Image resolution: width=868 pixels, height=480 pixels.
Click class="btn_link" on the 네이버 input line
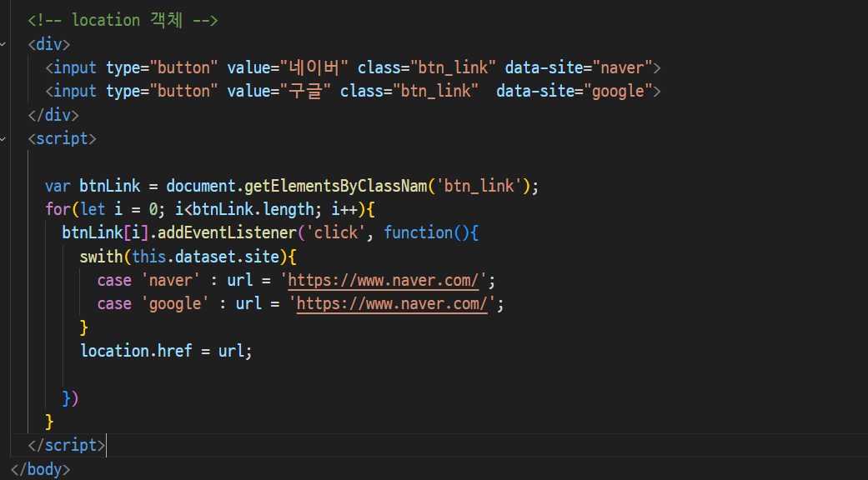tap(427, 67)
